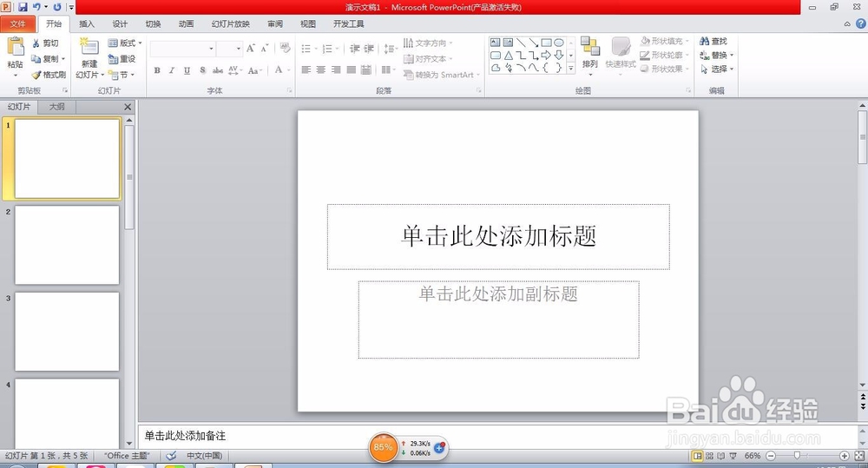Expand the shapes gallery more arrow
The height and width of the screenshot is (468, 868).
571,69
